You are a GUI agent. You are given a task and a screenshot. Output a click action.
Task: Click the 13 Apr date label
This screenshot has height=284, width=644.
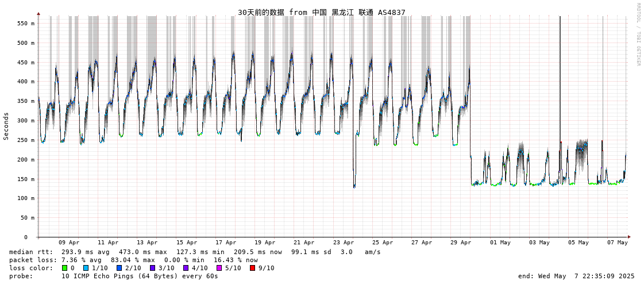click(x=147, y=243)
